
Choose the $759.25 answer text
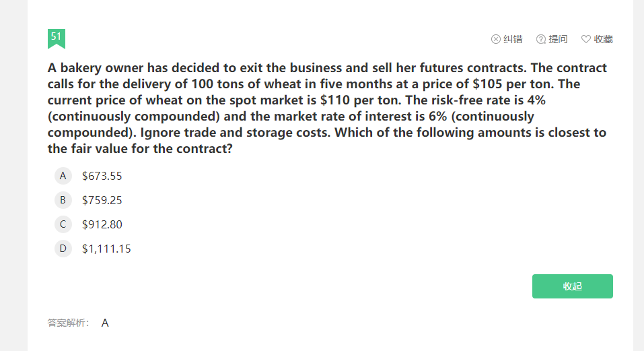[x=102, y=200]
